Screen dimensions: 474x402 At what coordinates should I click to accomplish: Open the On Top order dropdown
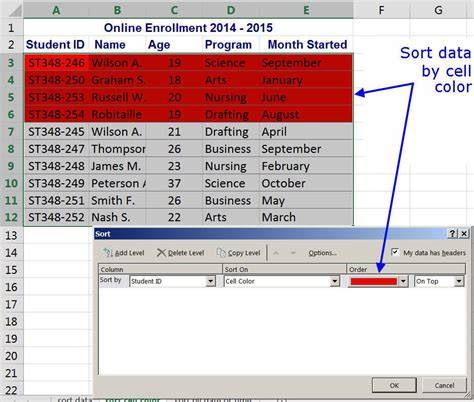459,281
